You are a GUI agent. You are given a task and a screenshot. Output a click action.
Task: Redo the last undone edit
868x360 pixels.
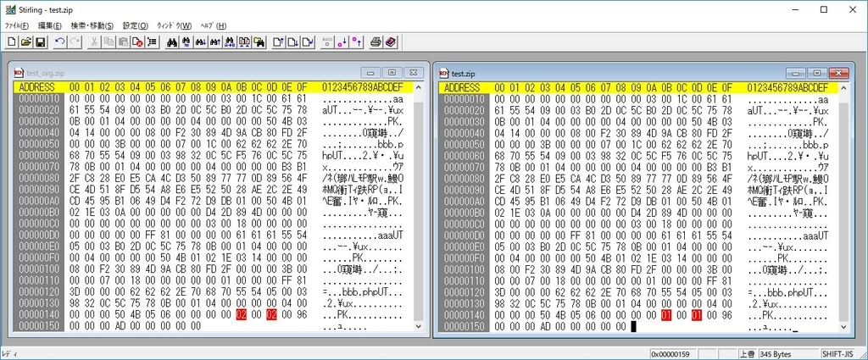coord(75,42)
